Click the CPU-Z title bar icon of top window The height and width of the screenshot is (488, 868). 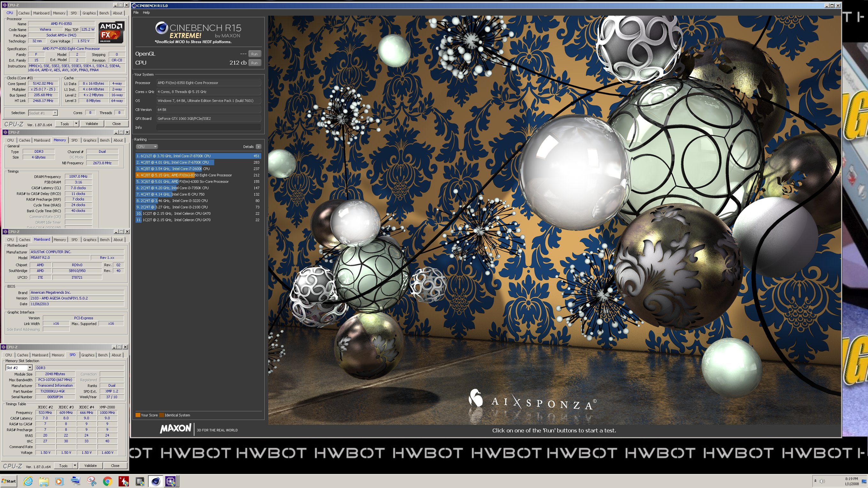pyautogui.click(x=5, y=5)
